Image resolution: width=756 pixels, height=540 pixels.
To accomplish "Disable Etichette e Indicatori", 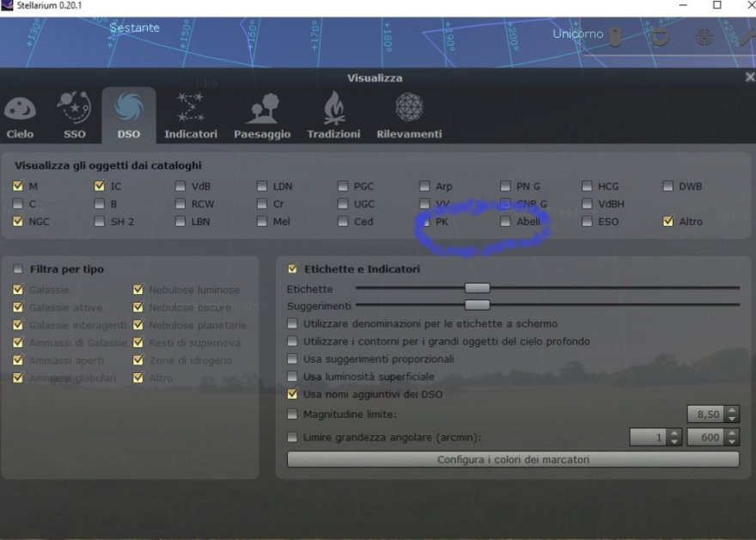I will [292, 269].
